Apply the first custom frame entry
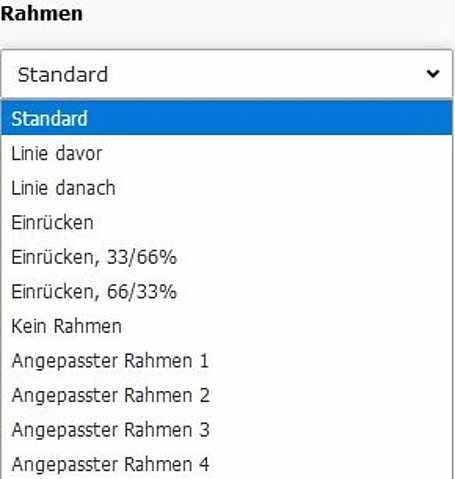Screen dimensions: 455x479 pos(227,361)
